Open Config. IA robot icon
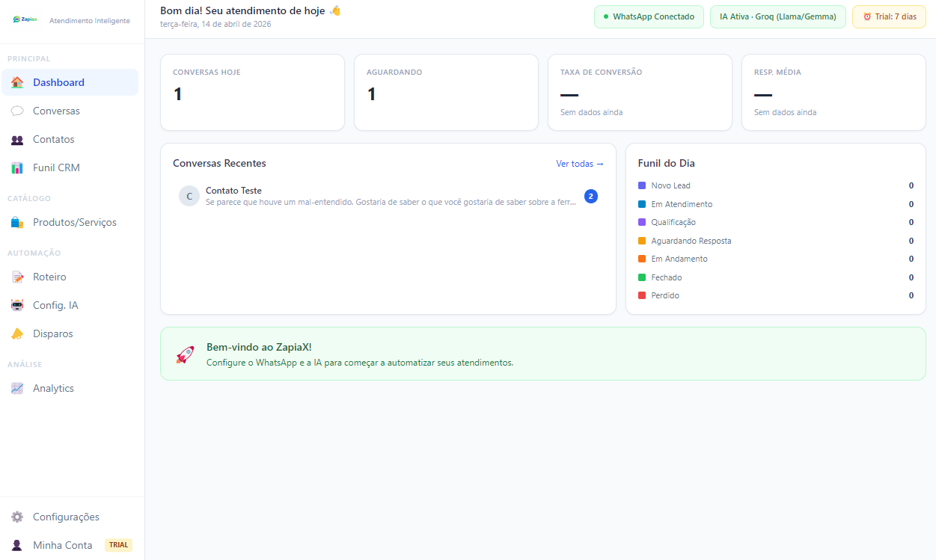Viewport: 936px width, 560px height. tap(17, 306)
